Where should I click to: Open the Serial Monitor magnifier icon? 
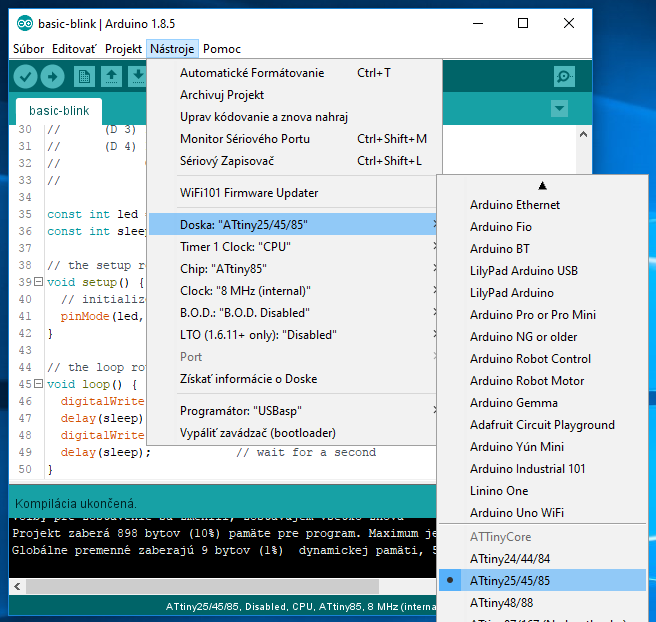tap(564, 77)
